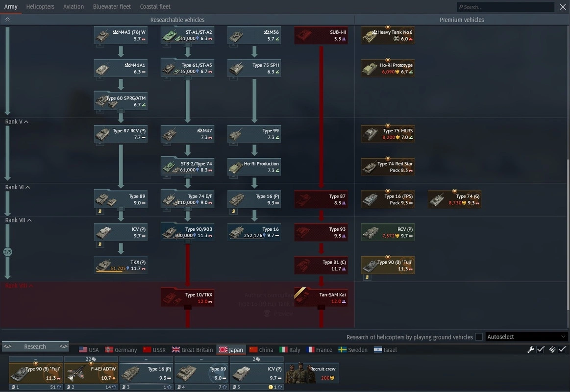Open the Ho-Ri Prototype premium vehicle

[388, 69]
